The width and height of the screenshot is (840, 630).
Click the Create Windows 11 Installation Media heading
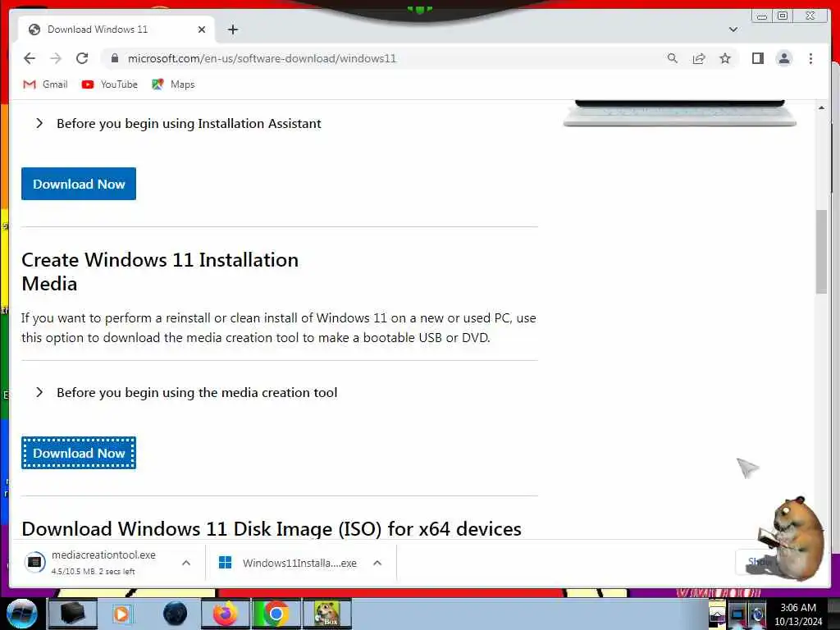160,272
